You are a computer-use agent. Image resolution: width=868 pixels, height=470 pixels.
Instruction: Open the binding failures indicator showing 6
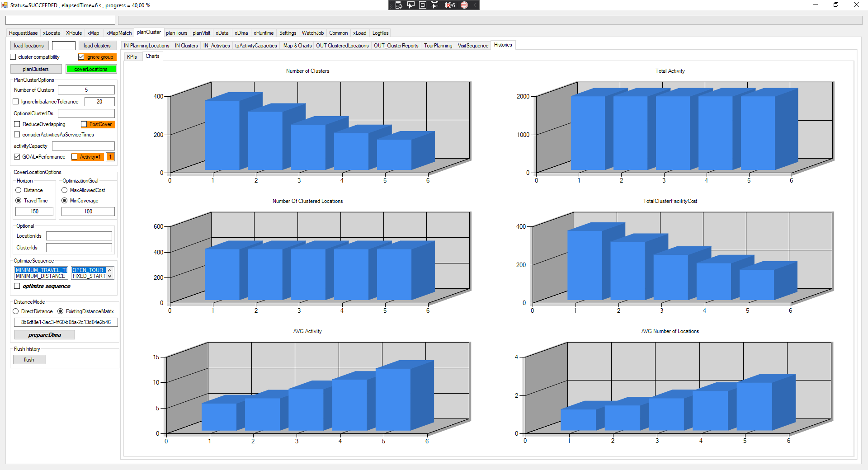click(x=450, y=5)
